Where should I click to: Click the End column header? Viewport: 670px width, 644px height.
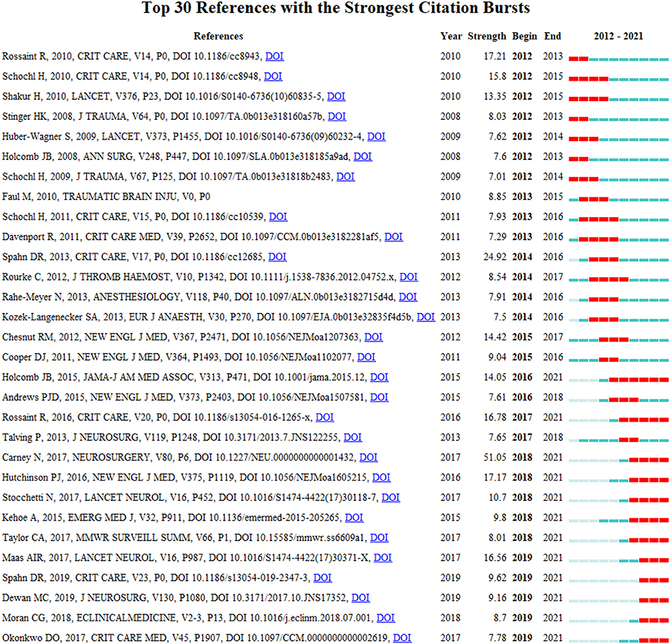click(553, 36)
